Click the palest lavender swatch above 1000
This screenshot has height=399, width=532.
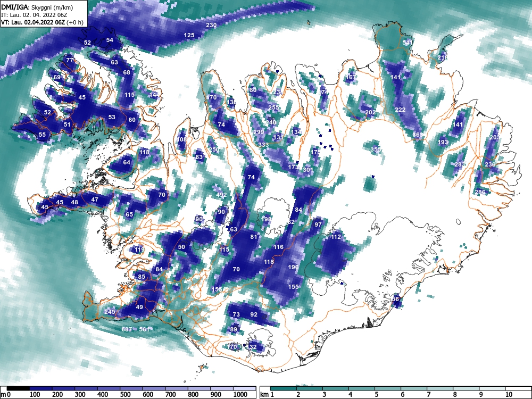point(245,388)
